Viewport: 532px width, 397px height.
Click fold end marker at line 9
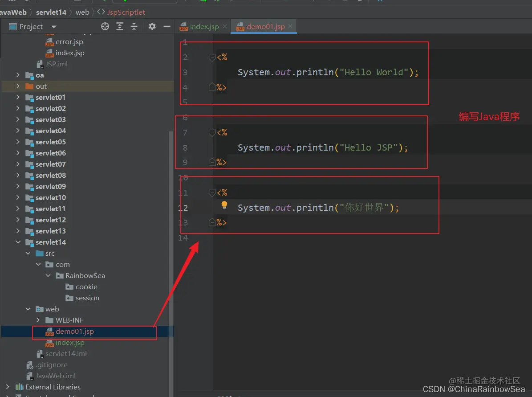(212, 162)
